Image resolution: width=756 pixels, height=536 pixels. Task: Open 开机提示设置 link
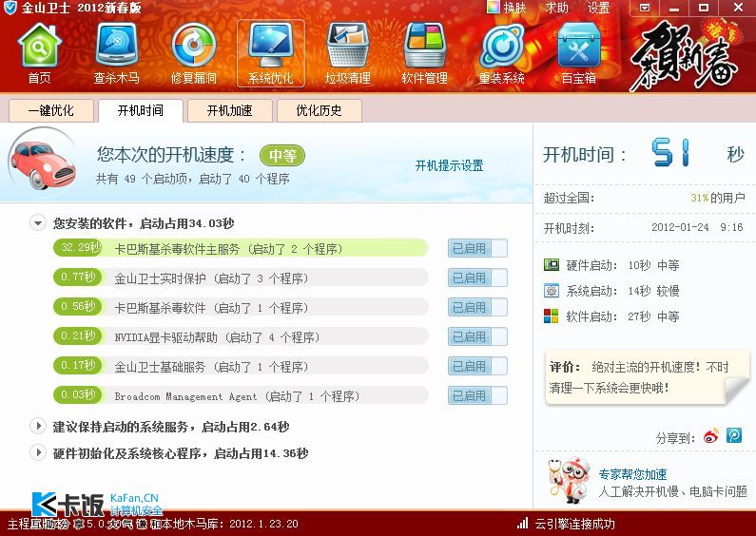pyautogui.click(x=450, y=165)
